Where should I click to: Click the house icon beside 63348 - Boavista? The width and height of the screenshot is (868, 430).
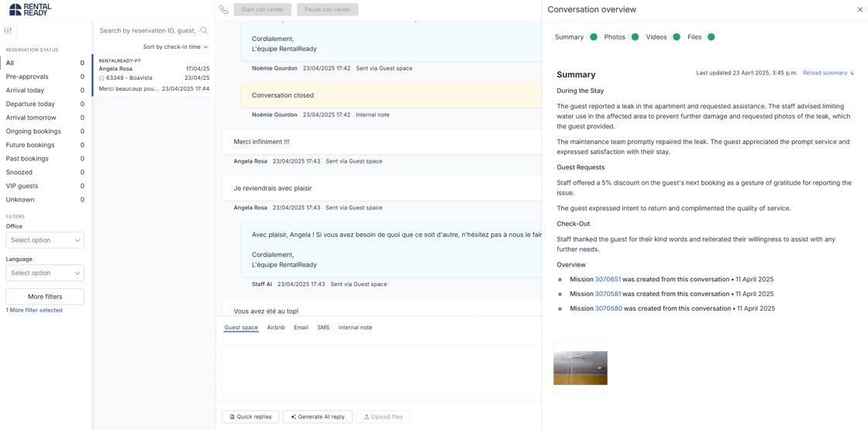tap(102, 78)
